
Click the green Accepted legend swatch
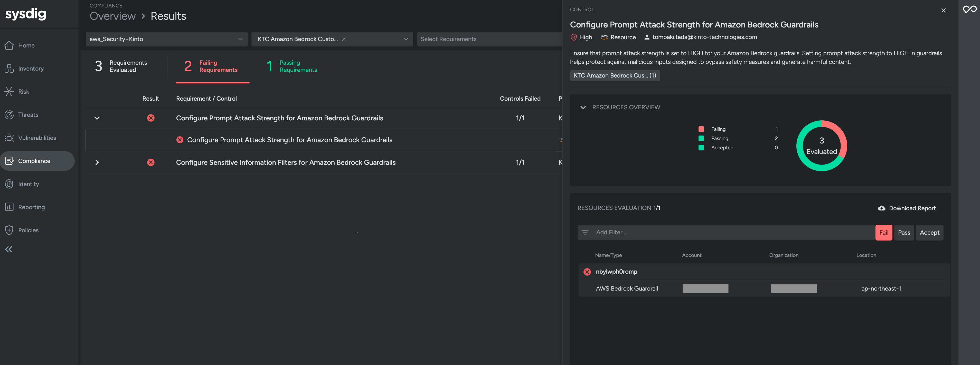[701, 148]
